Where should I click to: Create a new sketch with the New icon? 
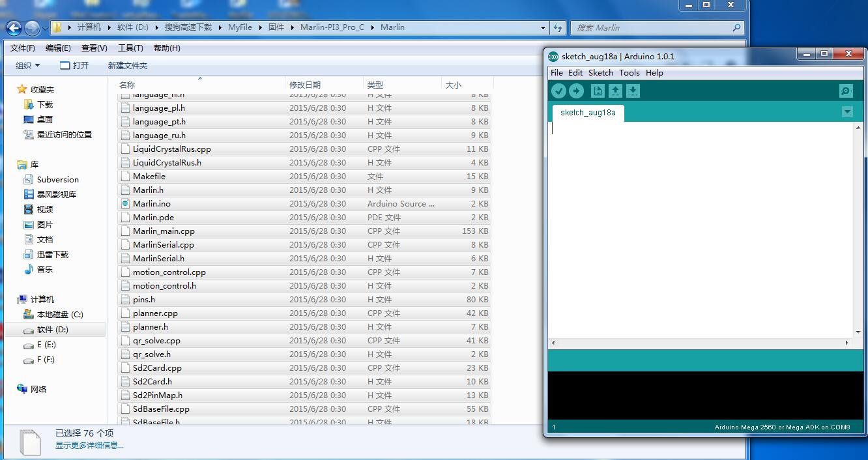pos(598,91)
